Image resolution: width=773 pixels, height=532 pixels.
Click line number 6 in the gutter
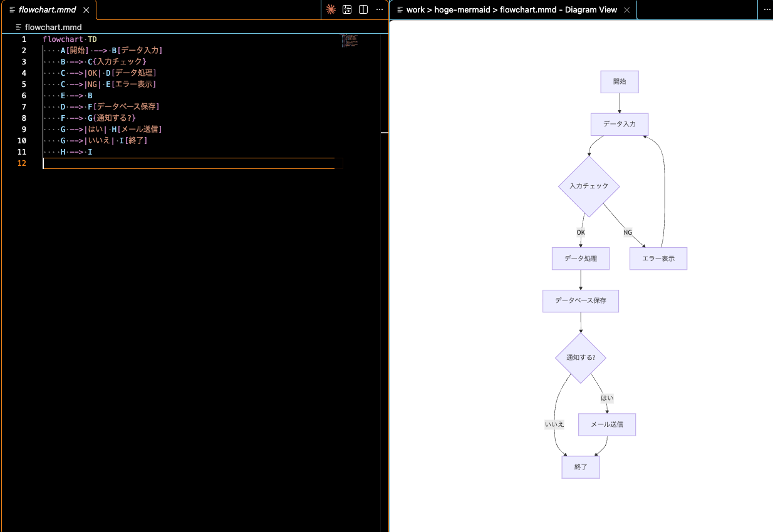click(x=24, y=95)
